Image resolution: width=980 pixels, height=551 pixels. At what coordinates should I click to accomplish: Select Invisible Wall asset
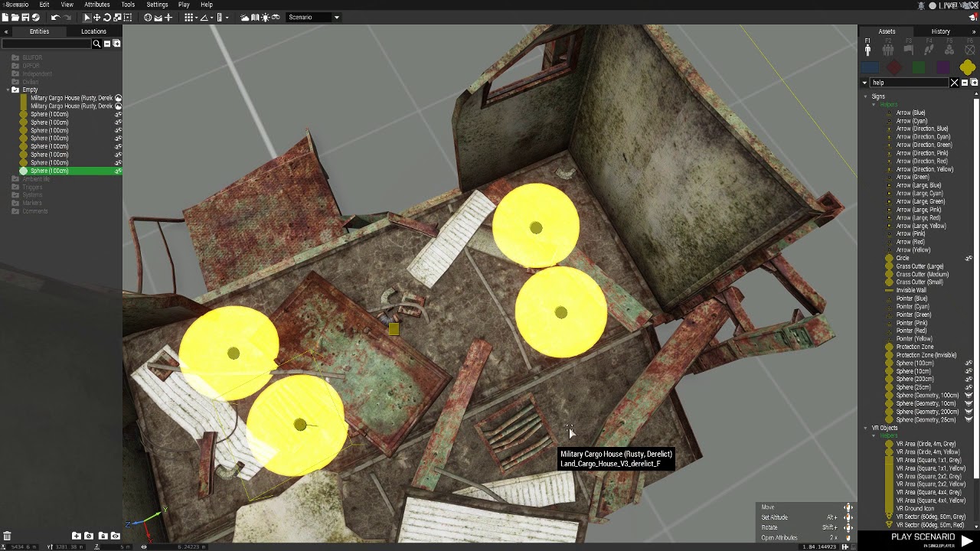(x=911, y=290)
